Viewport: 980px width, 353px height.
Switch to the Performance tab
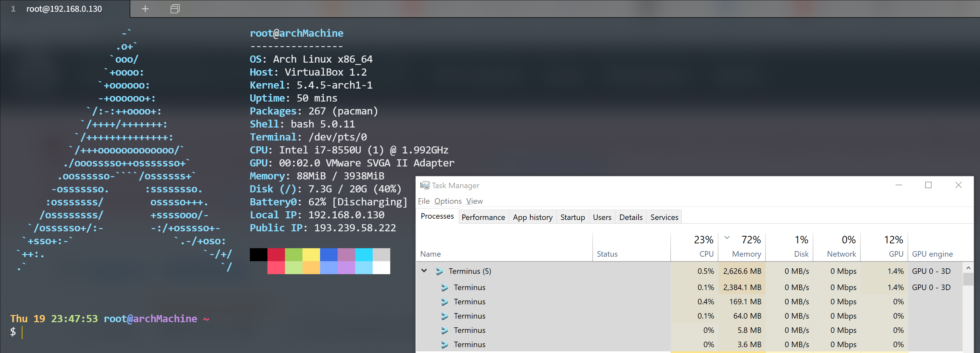pos(483,217)
